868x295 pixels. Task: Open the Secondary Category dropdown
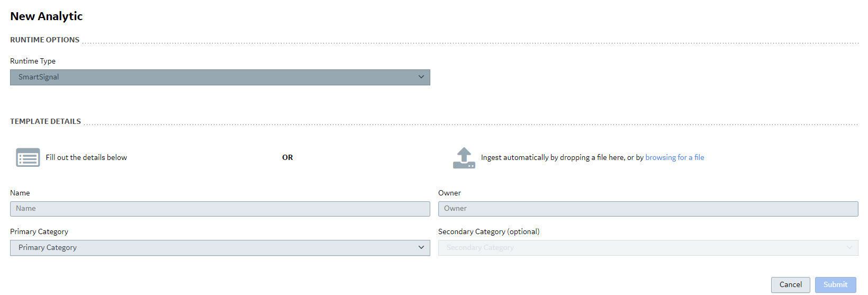[648, 248]
